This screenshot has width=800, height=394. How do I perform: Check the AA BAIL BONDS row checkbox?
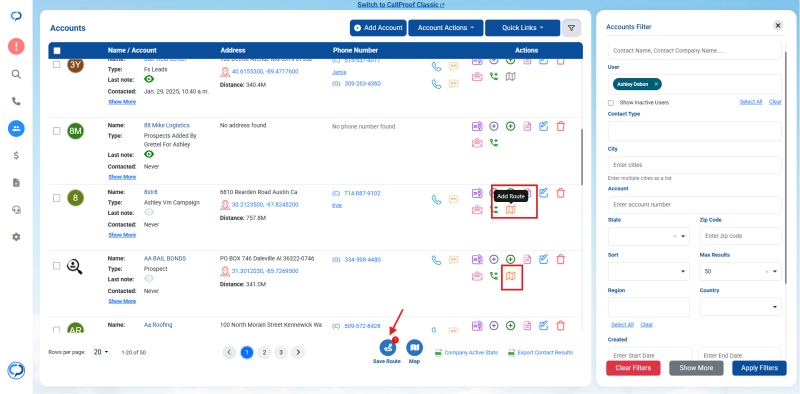click(x=57, y=266)
